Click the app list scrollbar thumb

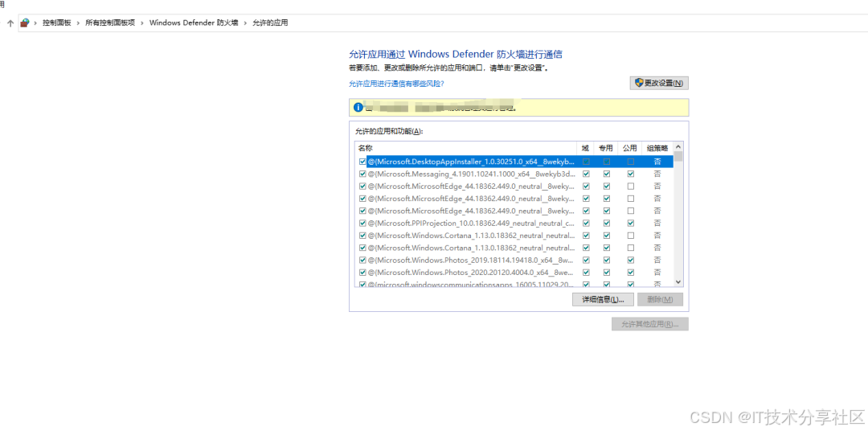click(678, 156)
